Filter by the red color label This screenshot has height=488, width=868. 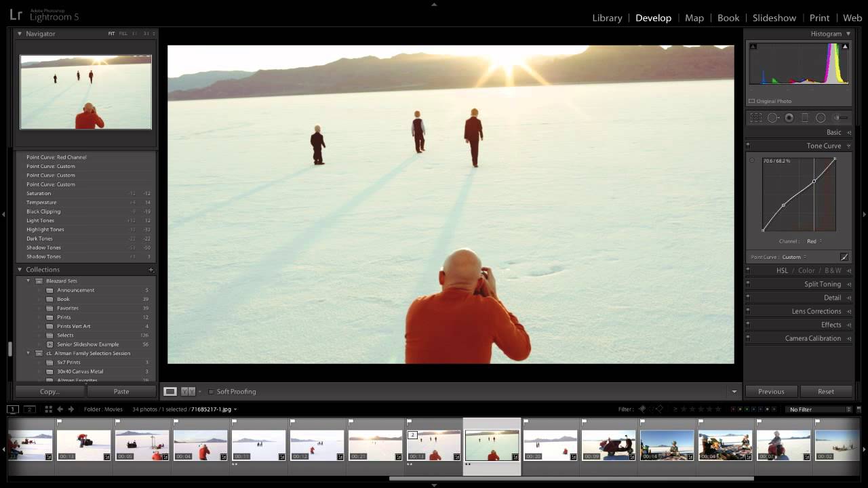click(733, 409)
